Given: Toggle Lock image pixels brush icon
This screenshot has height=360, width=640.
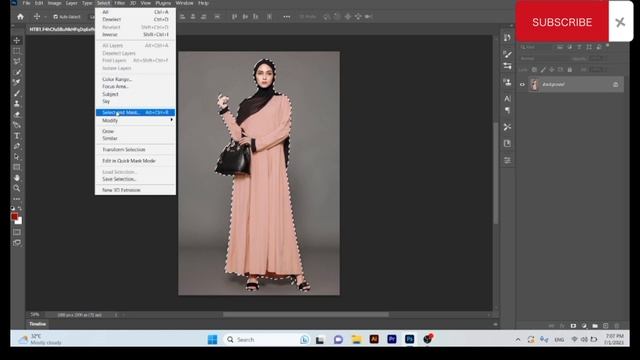Looking at the screenshot, I should 543,70.
